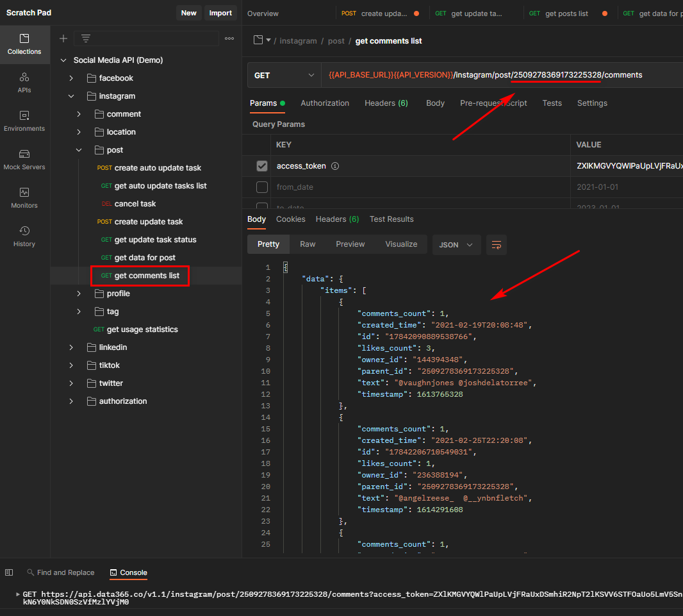Image resolution: width=683 pixels, height=616 pixels.
Task: Expand the location folder
Action: (79, 132)
